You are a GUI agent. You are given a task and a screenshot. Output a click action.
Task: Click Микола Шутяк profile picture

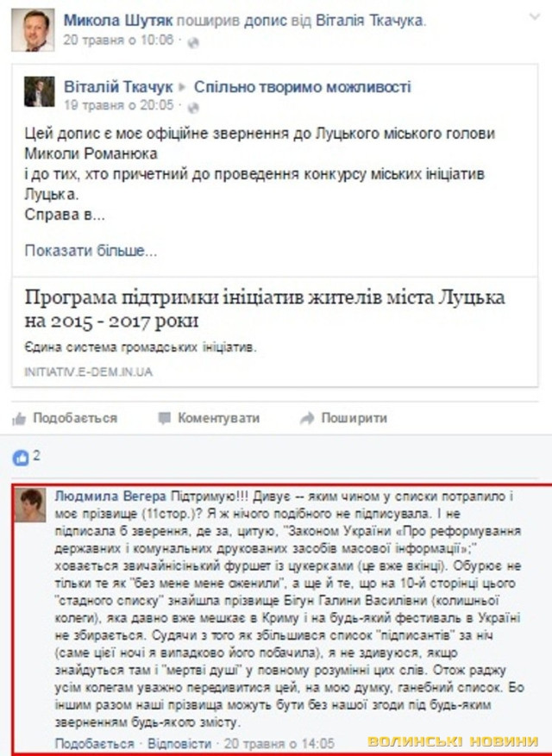click(33, 29)
